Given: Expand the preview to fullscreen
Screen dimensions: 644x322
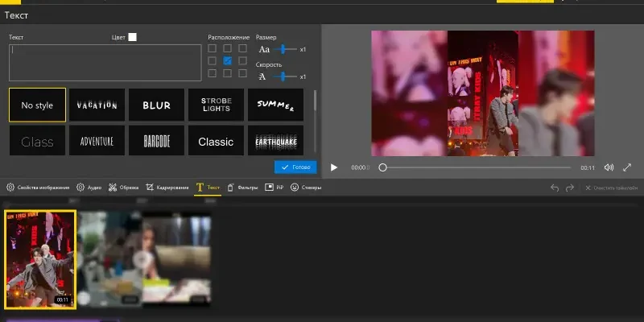Looking at the screenshot, I should coord(627,167).
